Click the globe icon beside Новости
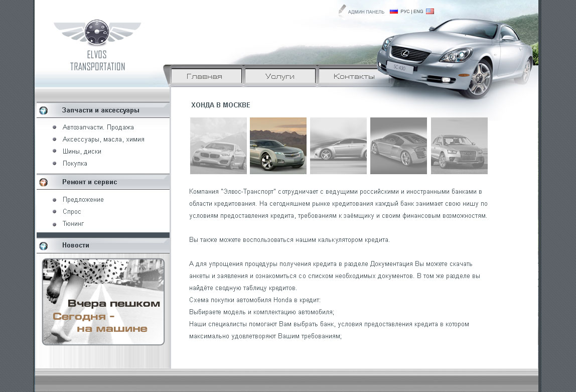Image resolution: width=576 pixels, height=392 pixels. click(x=43, y=246)
